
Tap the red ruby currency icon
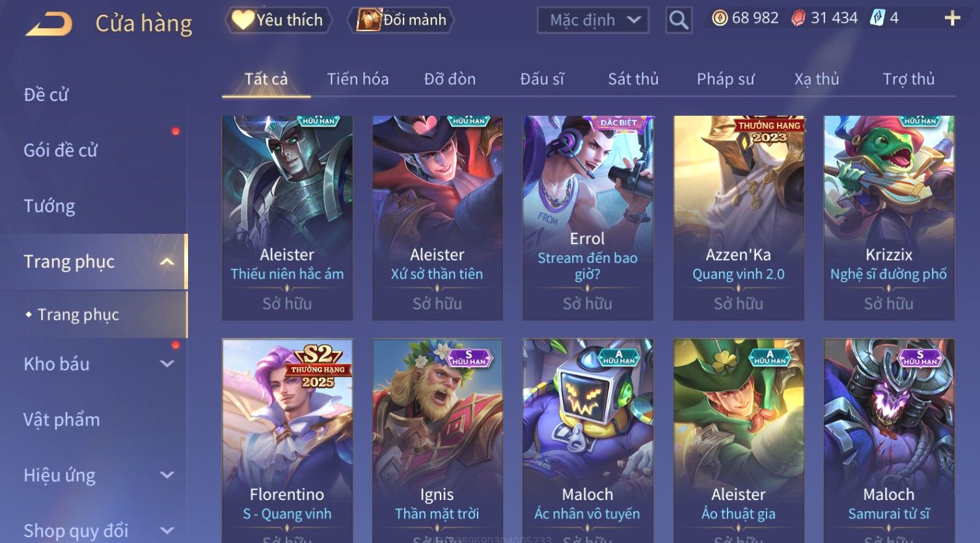798,18
